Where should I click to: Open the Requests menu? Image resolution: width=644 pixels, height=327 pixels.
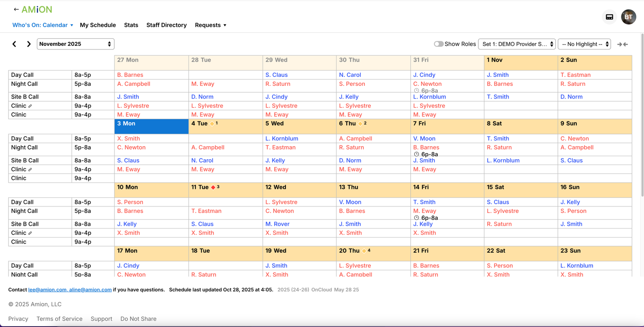pyautogui.click(x=210, y=25)
